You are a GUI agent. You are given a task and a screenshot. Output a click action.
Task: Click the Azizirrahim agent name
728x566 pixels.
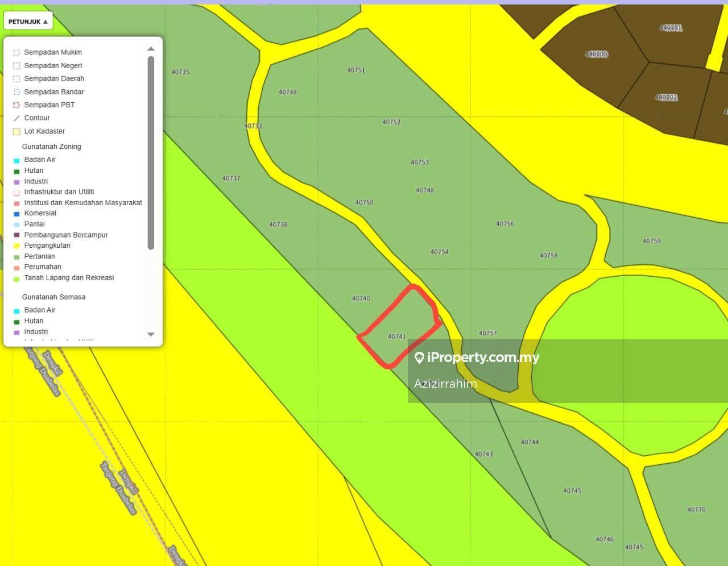click(x=445, y=384)
